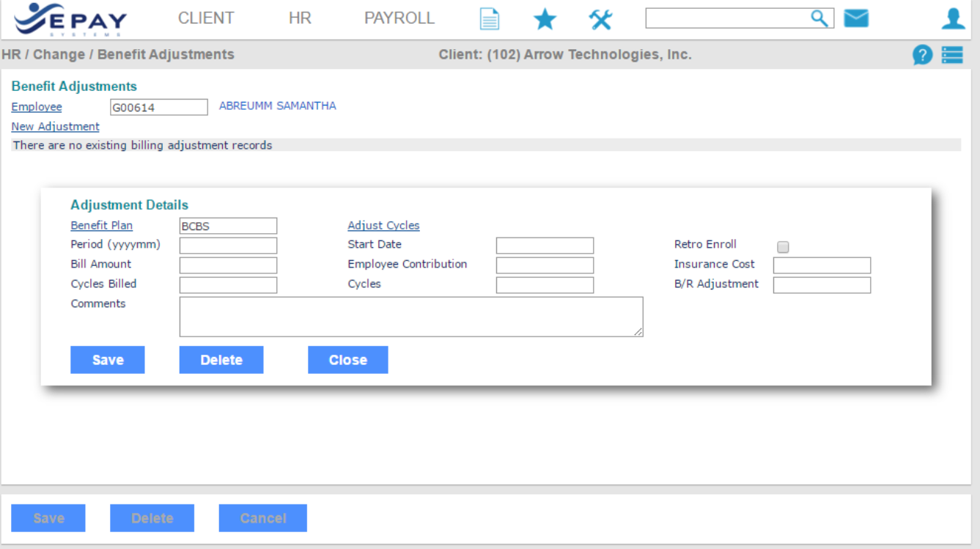Click the New Adjustment link
Screen dimensions: 980x549
pos(55,126)
